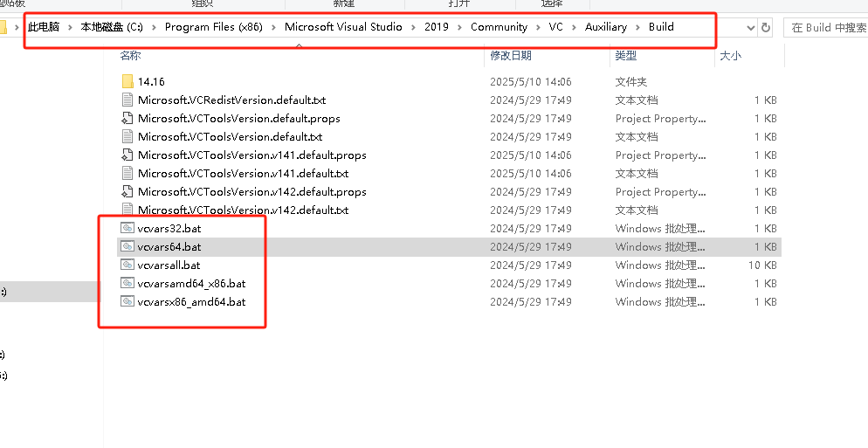Viewport: 868px width, 448px height.
Task: Click the vcvarsamd64_x86.bat file icon
Action: (127, 283)
